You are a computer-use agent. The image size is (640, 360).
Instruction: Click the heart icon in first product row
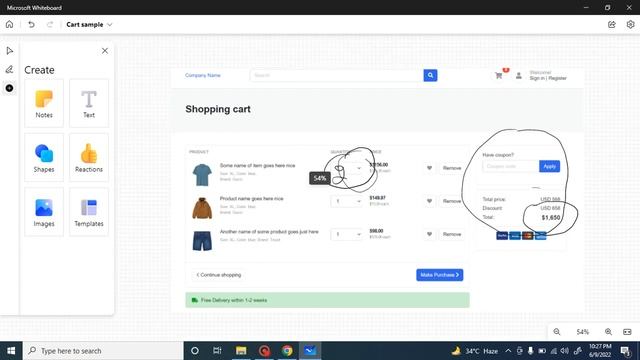(429, 168)
